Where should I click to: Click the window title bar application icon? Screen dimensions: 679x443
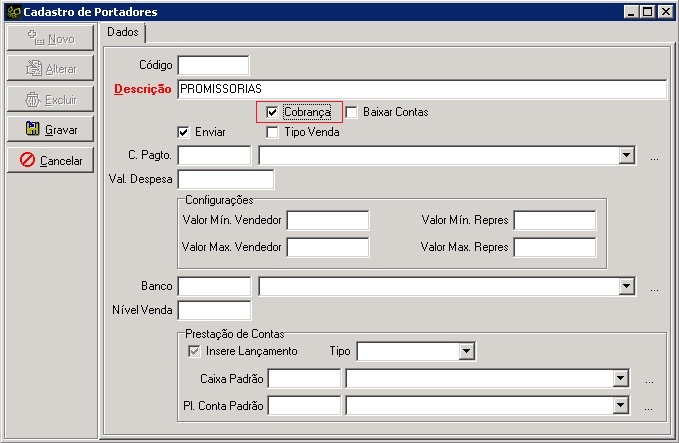point(13,12)
